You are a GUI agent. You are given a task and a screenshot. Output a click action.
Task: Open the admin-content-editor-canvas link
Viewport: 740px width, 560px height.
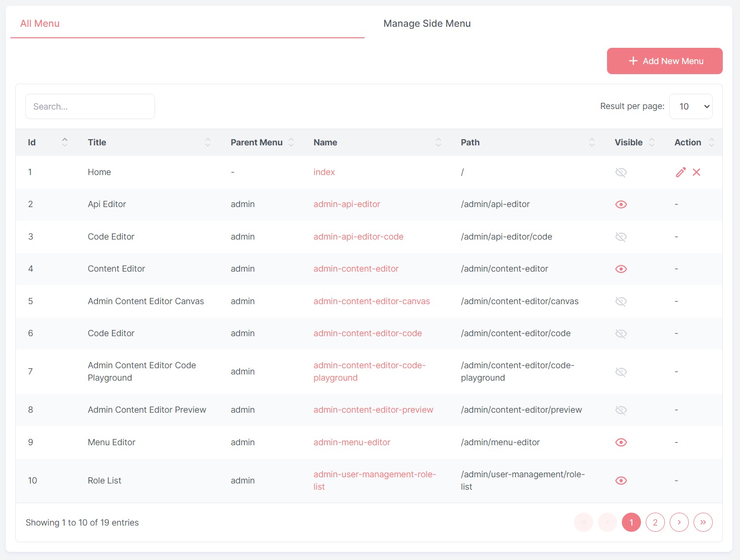tap(372, 301)
